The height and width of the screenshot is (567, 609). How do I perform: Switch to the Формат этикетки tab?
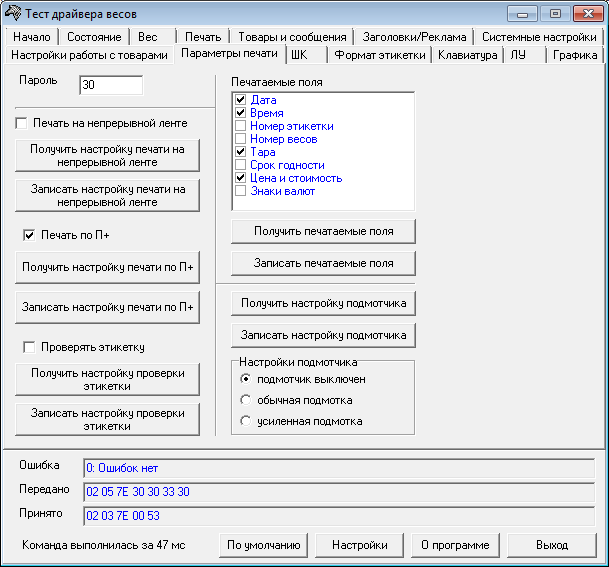pyautogui.click(x=380, y=55)
